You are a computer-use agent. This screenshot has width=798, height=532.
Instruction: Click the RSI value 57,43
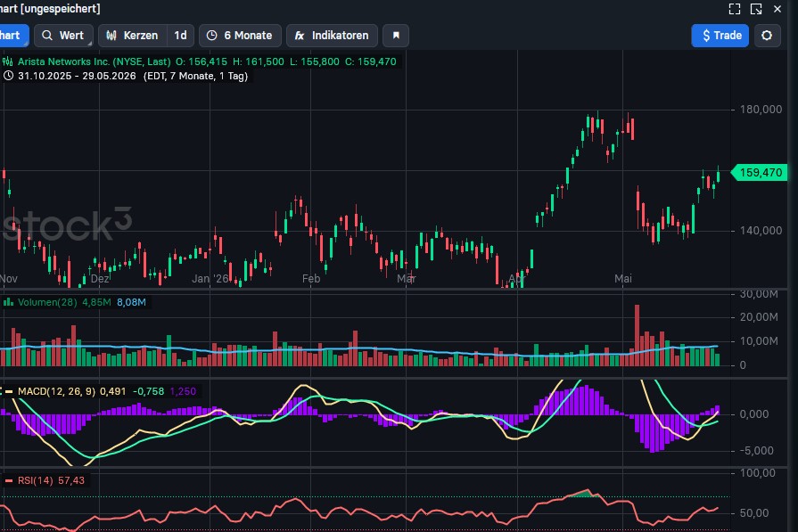coord(71,480)
